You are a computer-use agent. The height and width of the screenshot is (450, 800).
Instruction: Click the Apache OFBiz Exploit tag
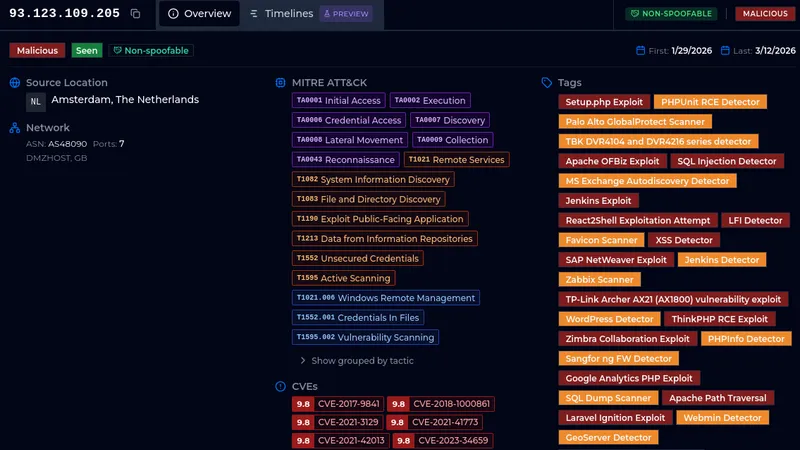[612, 161]
